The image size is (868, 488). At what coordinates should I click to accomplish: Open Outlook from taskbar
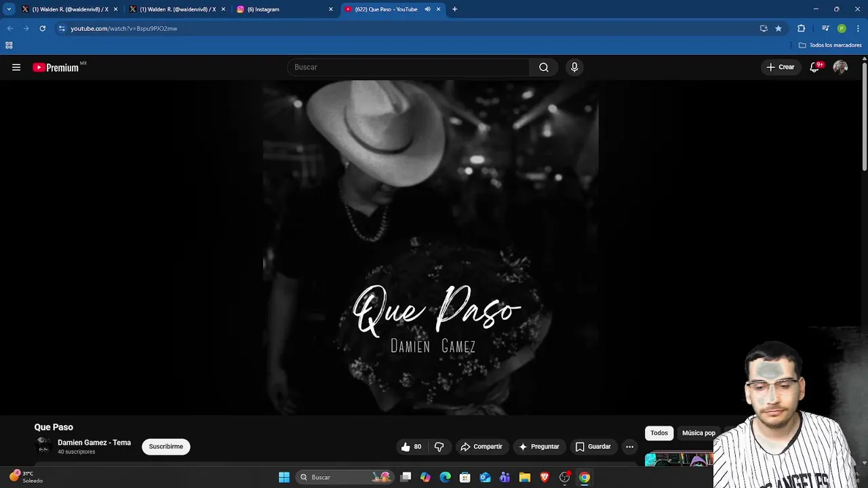[485, 477]
